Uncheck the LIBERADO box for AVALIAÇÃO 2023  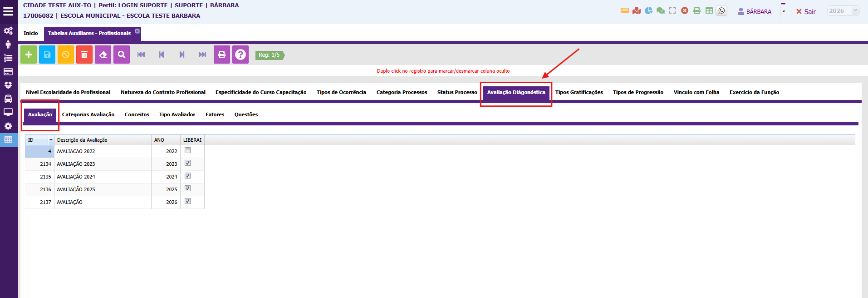pyautogui.click(x=187, y=163)
